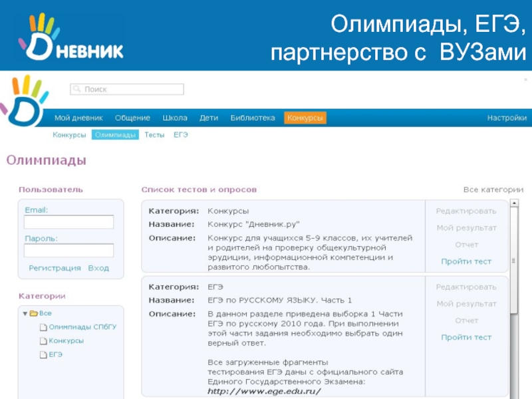Select Олимпиады СПбГУ category
The height and width of the screenshot is (399, 532).
pyautogui.click(x=82, y=327)
